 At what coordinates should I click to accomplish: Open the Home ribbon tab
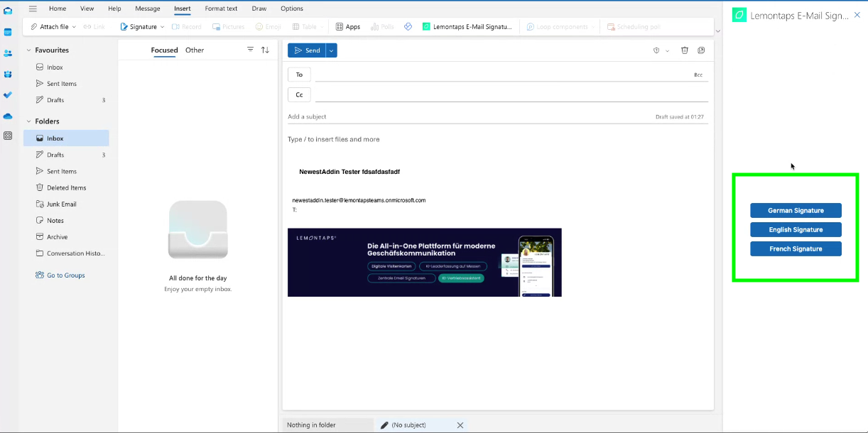click(x=58, y=9)
